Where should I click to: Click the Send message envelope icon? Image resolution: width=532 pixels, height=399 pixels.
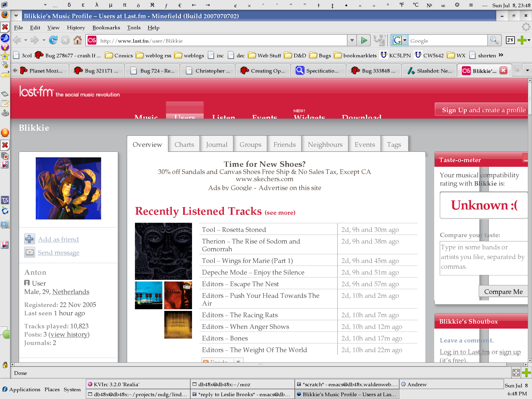[29, 252]
